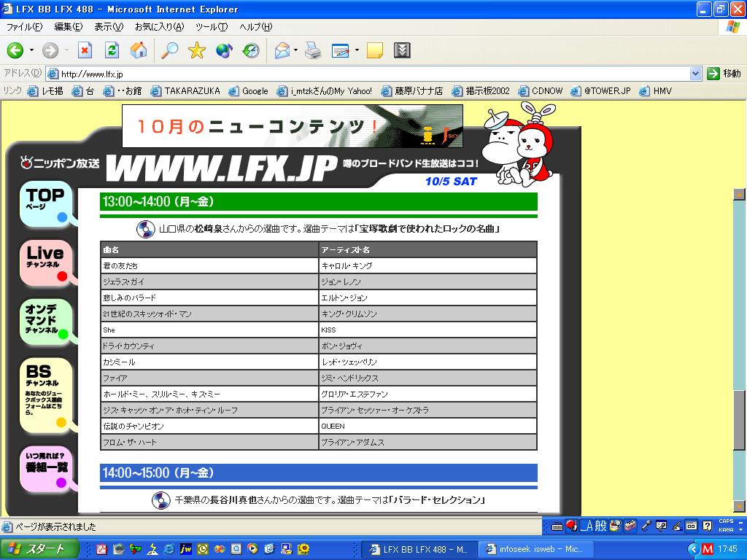Click the Edit page toolbar icon
This screenshot has height=560, width=747.
pos(340,50)
